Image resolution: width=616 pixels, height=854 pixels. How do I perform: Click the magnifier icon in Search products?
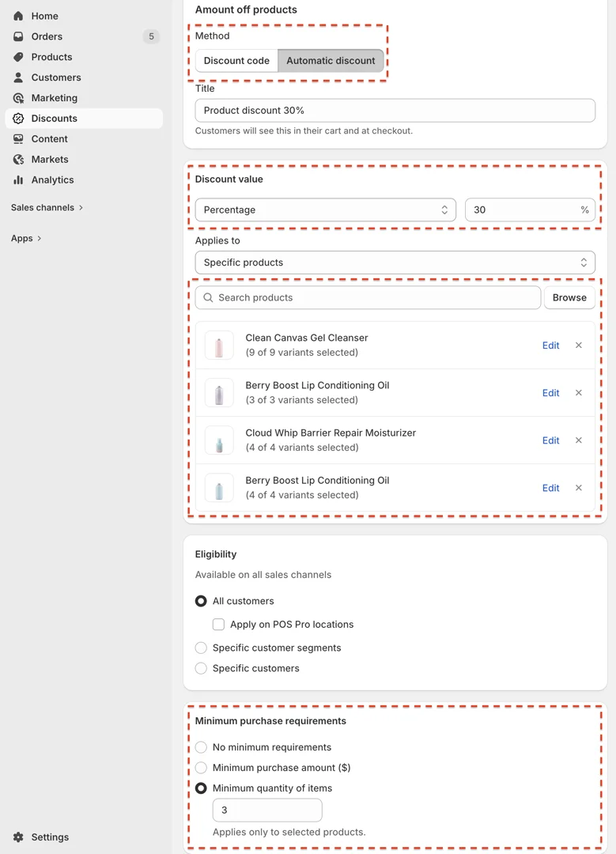(208, 297)
